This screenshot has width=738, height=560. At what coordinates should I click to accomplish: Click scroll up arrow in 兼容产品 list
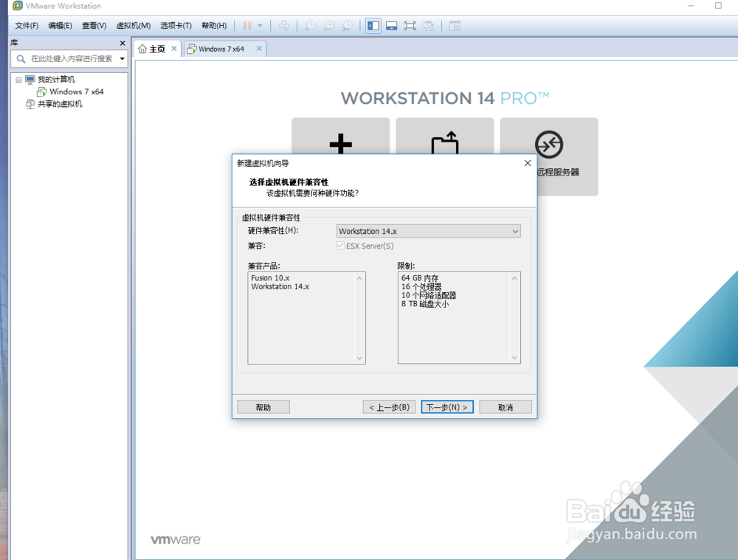pyautogui.click(x=359, y=278)
